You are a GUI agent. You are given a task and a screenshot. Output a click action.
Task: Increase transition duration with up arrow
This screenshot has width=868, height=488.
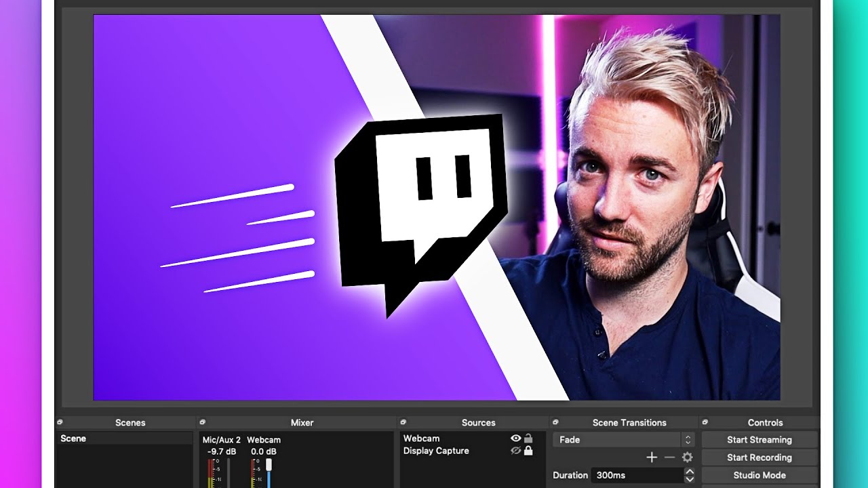(x=690, y=472)
